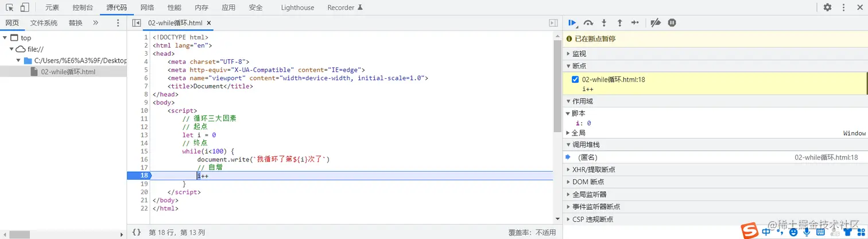
Task: Open navigator pane three-dot menu
Action: tap(118, 23)
